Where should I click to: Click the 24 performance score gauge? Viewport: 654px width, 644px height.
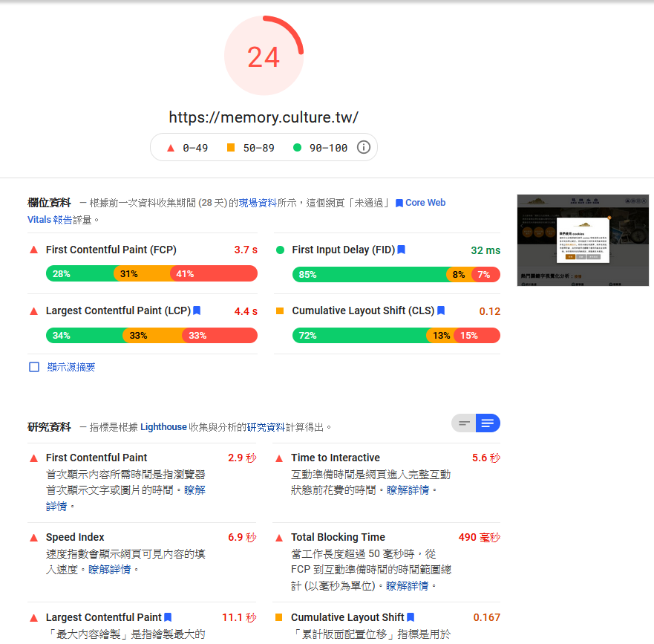[264, 57]
